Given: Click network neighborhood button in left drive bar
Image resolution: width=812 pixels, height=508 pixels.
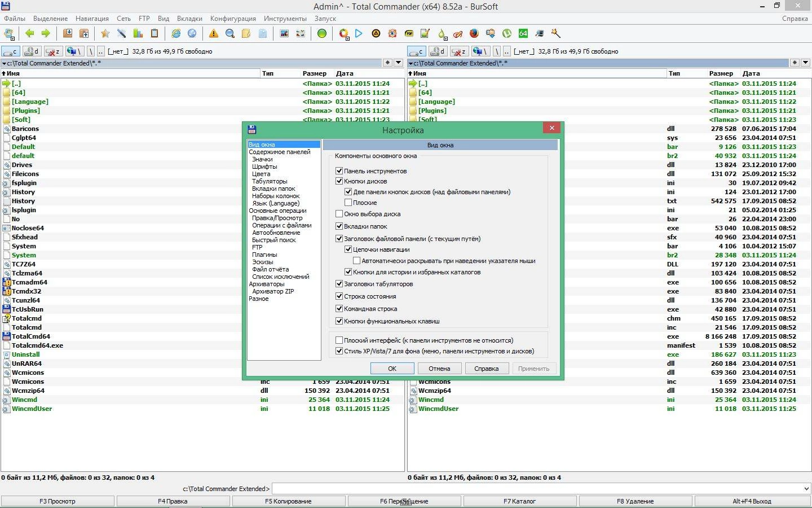Looking at the screenshot, I should click(x=74, y=51).
